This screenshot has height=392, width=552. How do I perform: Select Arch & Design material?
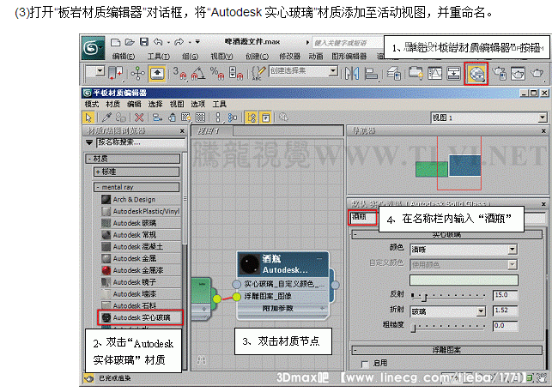coord(141,200)
